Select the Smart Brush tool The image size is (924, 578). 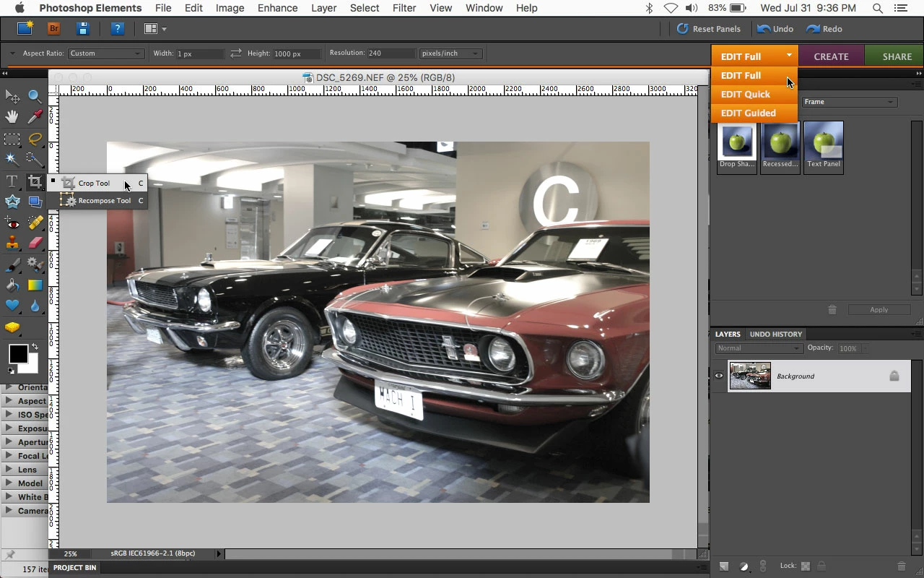coord(35,264)
